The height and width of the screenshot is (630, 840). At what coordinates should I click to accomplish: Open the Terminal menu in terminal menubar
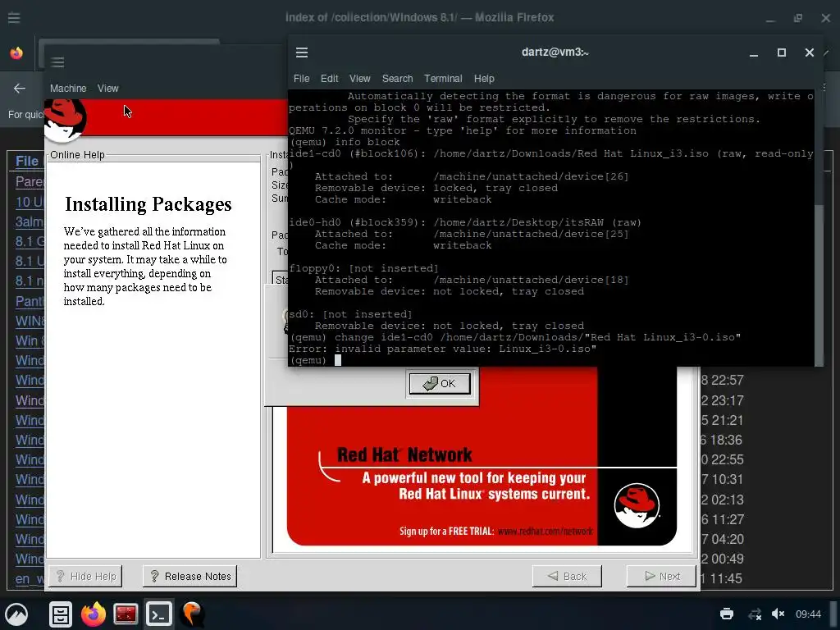point(442,79)
